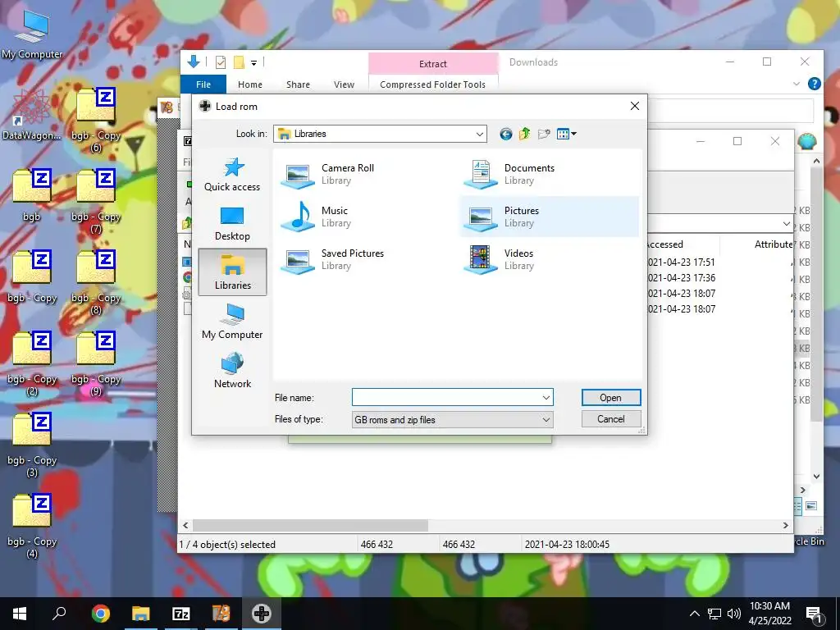This screenshot has height=630, width=840.
Task: Open the View Menu icon in Load rom
Action: click(566, 134)
